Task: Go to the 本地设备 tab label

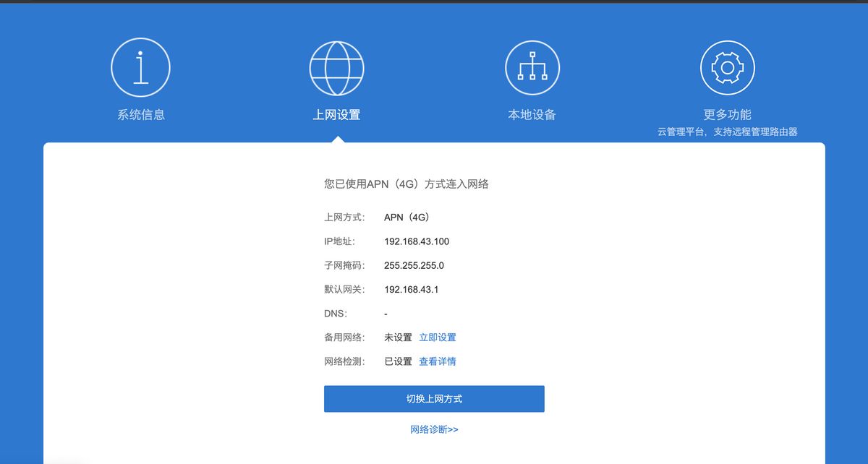Action: click(x=532, y=115)
